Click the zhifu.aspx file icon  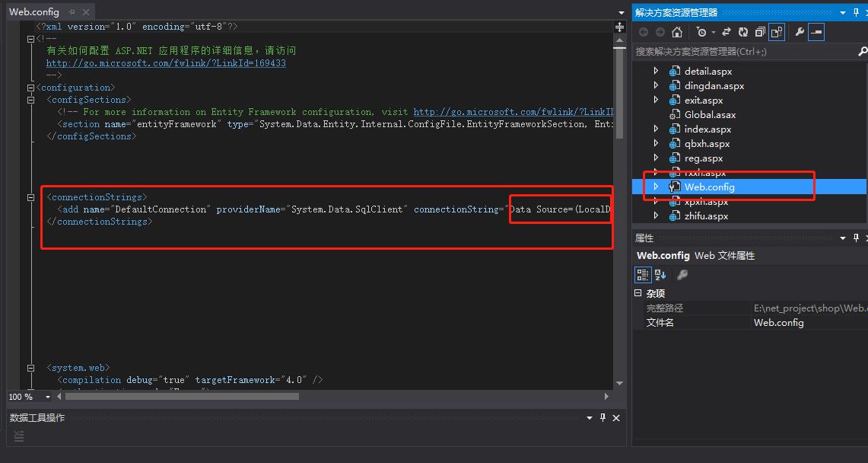pyautogui.click(x=674, y=216)
